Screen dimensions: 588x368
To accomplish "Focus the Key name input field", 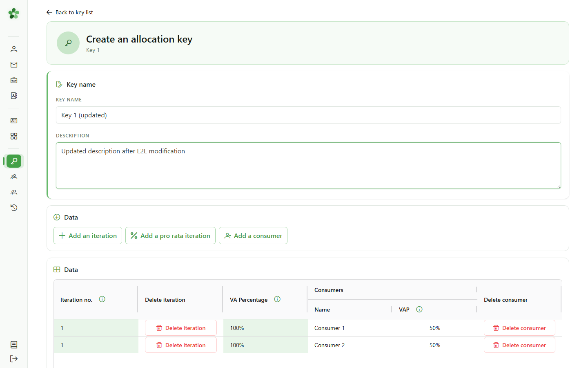I will coord(308,115).
